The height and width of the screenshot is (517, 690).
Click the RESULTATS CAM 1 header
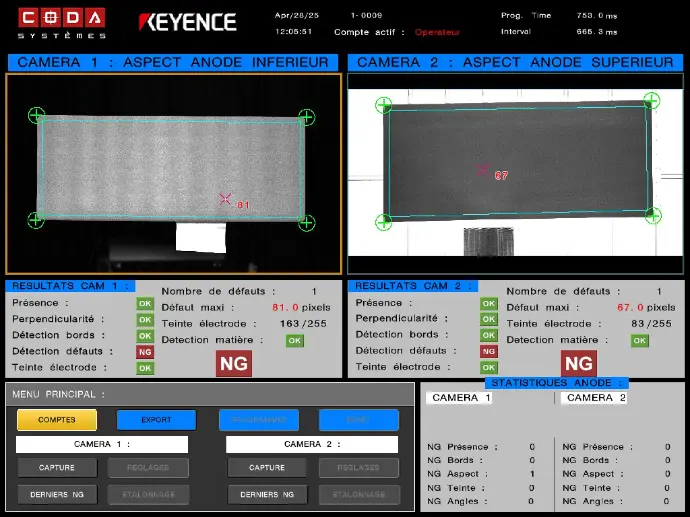[70, 286]
